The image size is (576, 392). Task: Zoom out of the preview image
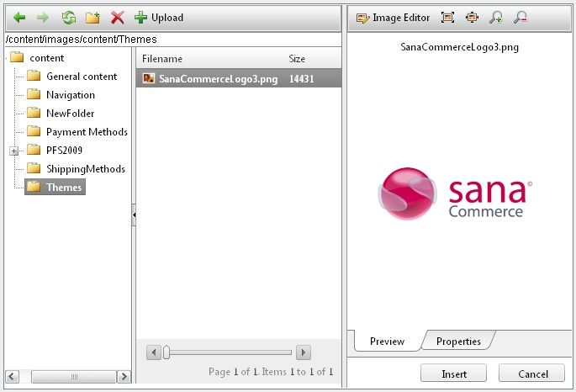[x=521, y=18]
